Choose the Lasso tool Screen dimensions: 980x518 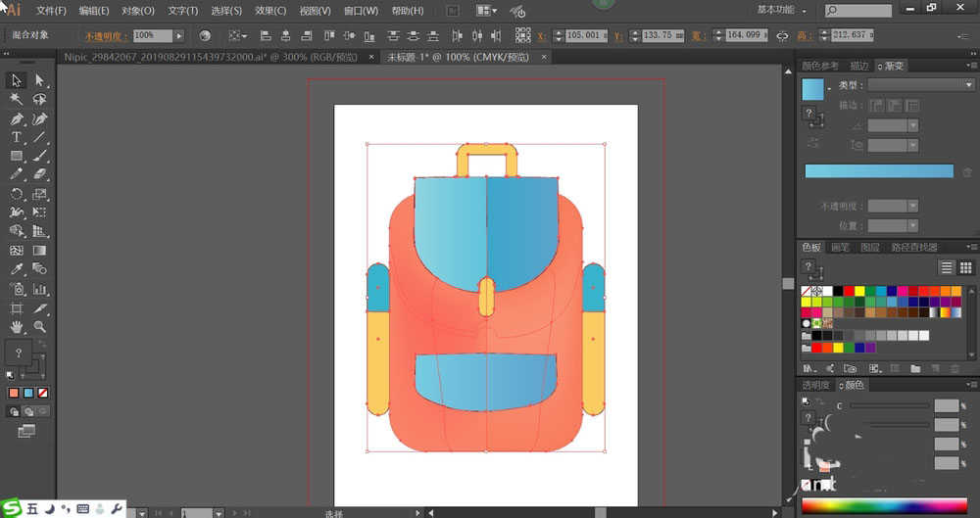pyautogui.click(x=39, y=99)
